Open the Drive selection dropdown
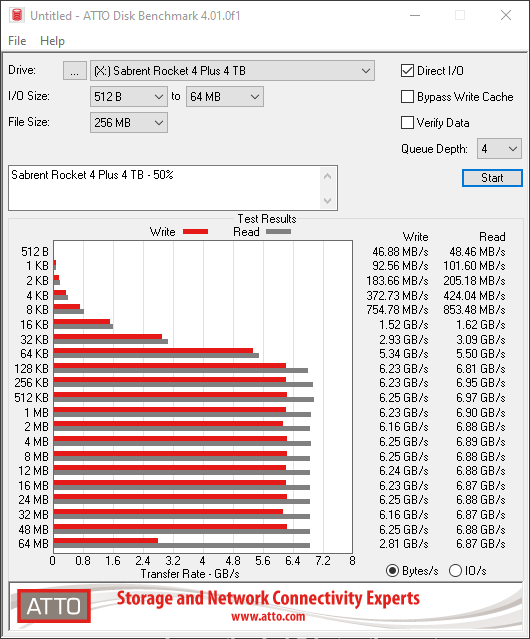Viewport: 530px width, 639px height. pyautogui.click(x=232, y=71)
